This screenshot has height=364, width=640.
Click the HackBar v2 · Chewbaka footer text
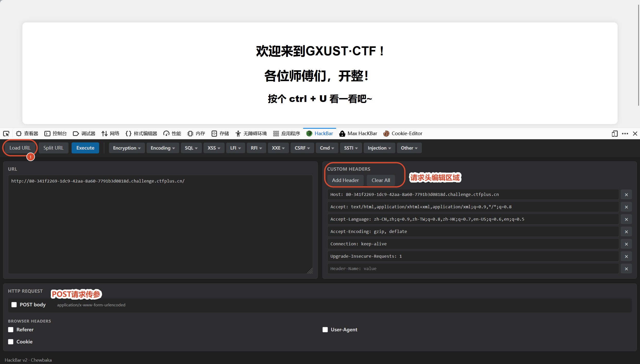(x=28, y=360)
